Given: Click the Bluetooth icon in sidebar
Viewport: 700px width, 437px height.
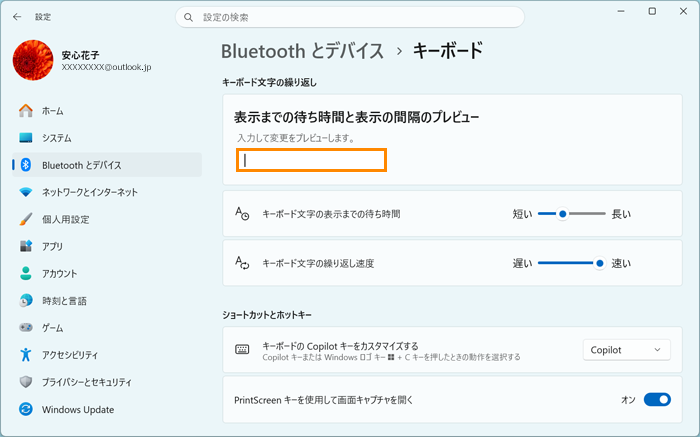Looking at the screenshot, I should pyautogui.click(x=26, y=165).
